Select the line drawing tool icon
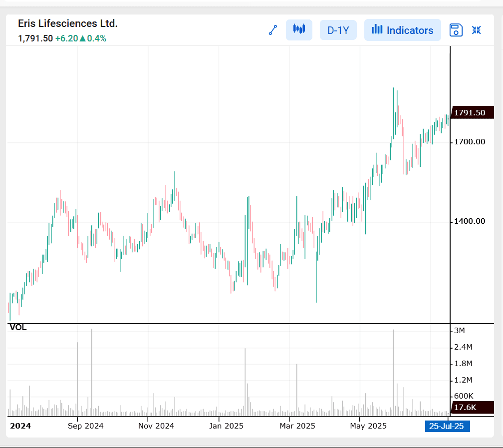The width and height of the screenshot is (503, 448). point(273,30)
